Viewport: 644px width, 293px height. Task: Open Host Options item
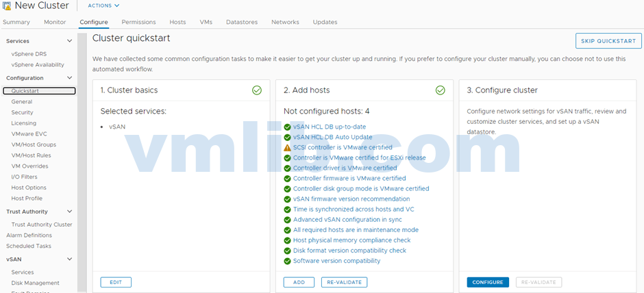[x=29, y=188]
